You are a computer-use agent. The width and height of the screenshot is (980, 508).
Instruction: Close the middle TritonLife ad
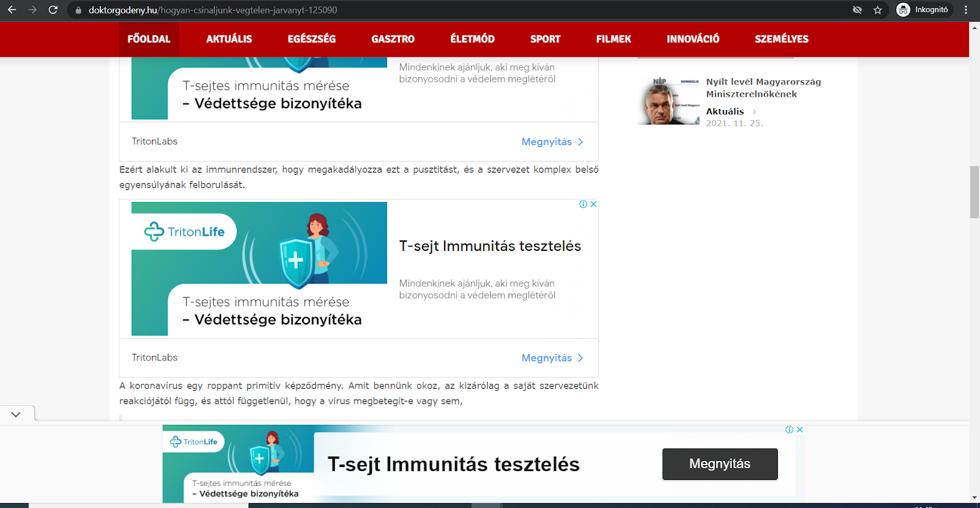click(x=594, y=204)
